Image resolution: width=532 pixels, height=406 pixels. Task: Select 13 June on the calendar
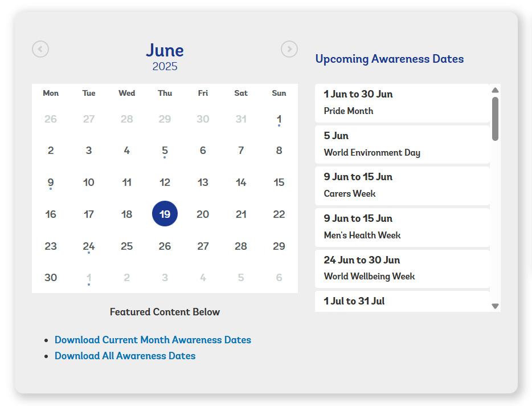coord(203,182)
